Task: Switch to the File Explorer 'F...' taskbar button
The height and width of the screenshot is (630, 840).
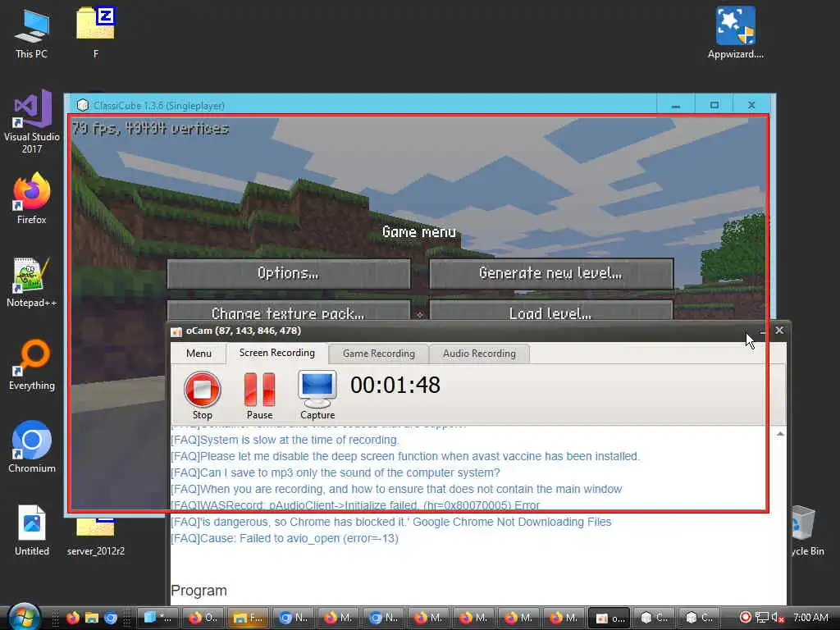Action: coord(249,618)
